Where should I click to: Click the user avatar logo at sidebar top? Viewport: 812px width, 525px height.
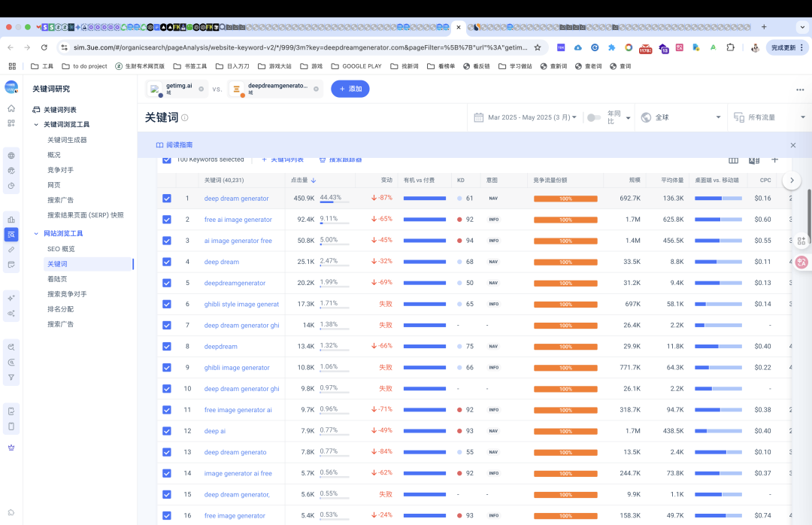pos(11,87)
